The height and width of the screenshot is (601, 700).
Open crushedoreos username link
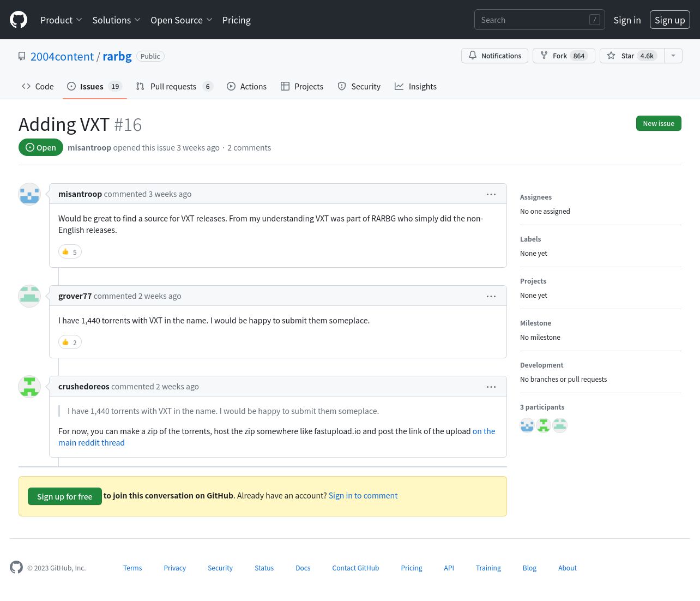pyautogui.click(x=84, y=387)
